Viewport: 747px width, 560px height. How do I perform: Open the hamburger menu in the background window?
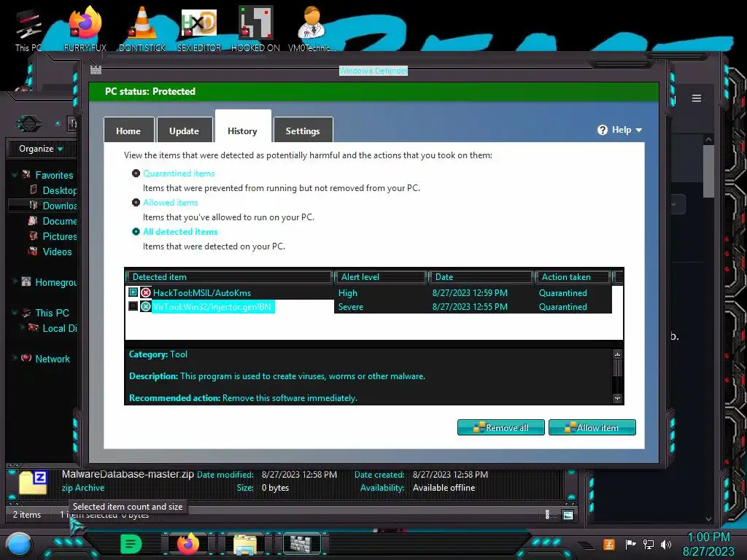[x=697, y=98]
